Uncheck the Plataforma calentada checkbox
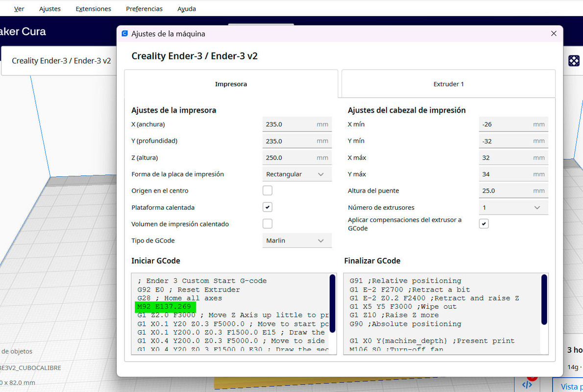This screenshot has height=392, width=583. coord(267,207)
